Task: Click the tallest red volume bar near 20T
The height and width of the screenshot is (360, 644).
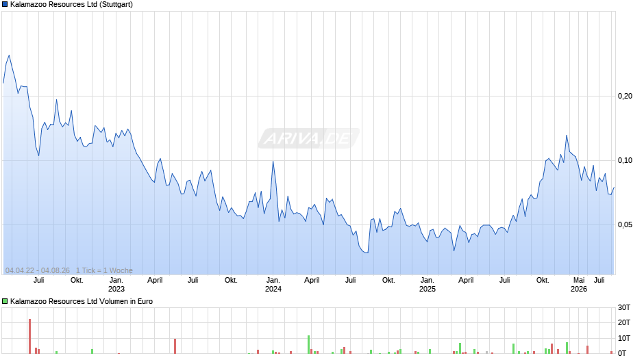Action: (30, 336)
